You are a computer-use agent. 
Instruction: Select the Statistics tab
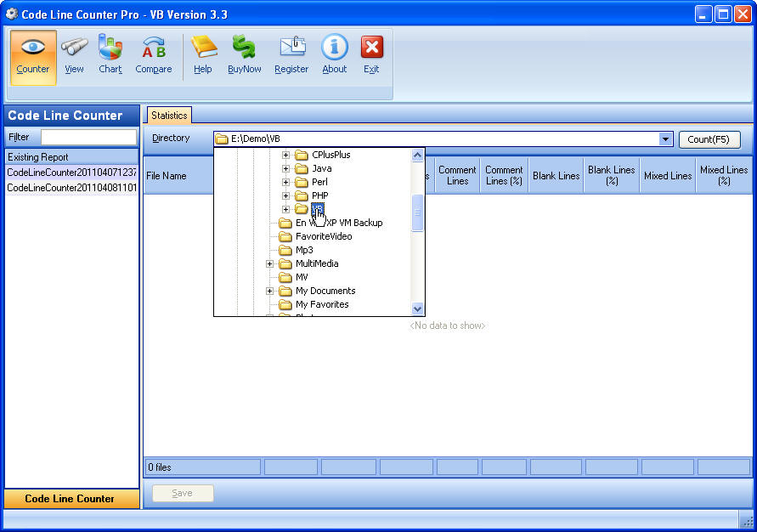tap(169, 116)
